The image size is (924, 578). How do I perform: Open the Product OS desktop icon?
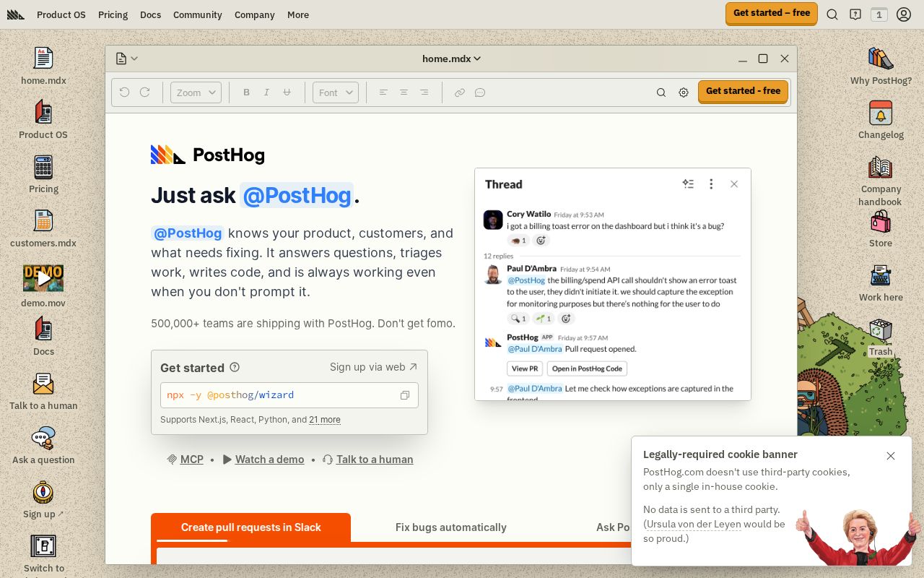coord(43,120)
